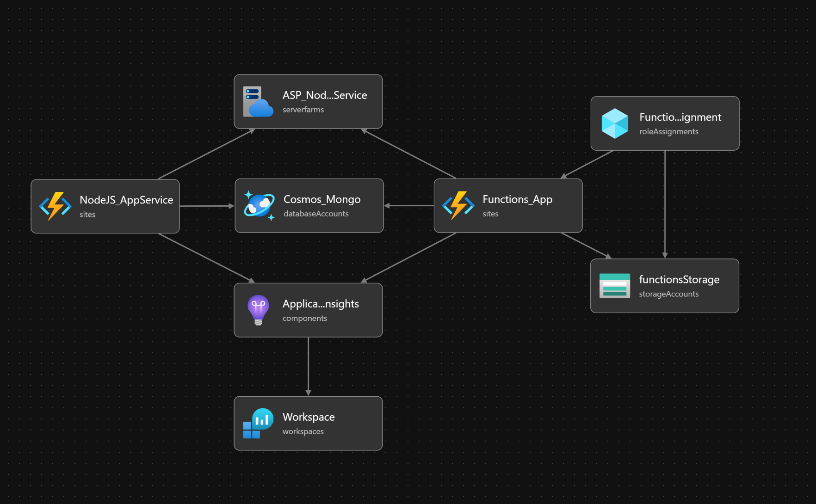This screenshot has height=504, width=816.
Task: Click the Functions_App lightning bolt icon
Action: 458,205
